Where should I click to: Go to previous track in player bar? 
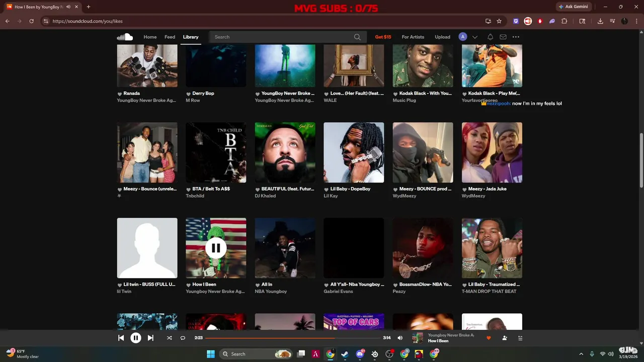pyautogui.click(x=121, y=338)
